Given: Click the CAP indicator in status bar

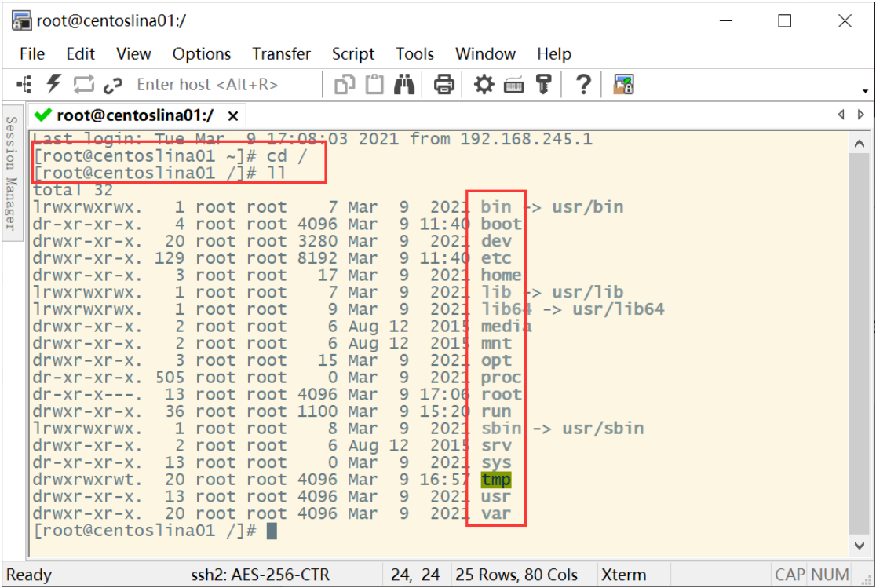Looking at the screenshot, I should pyautogui.click(x=790, y=575).
